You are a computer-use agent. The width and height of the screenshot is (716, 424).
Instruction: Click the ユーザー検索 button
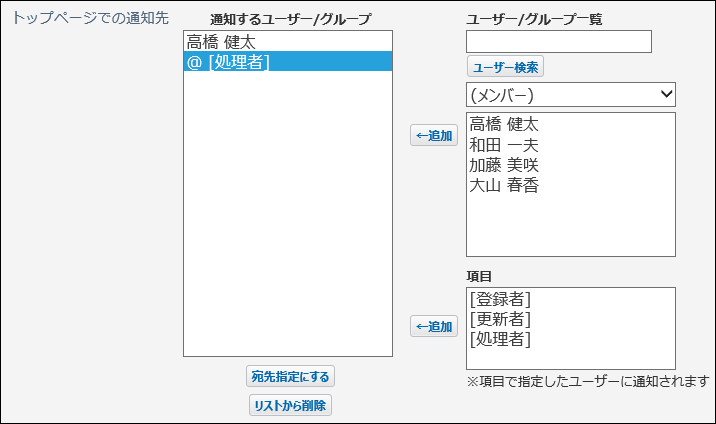[x=505, y=67]
